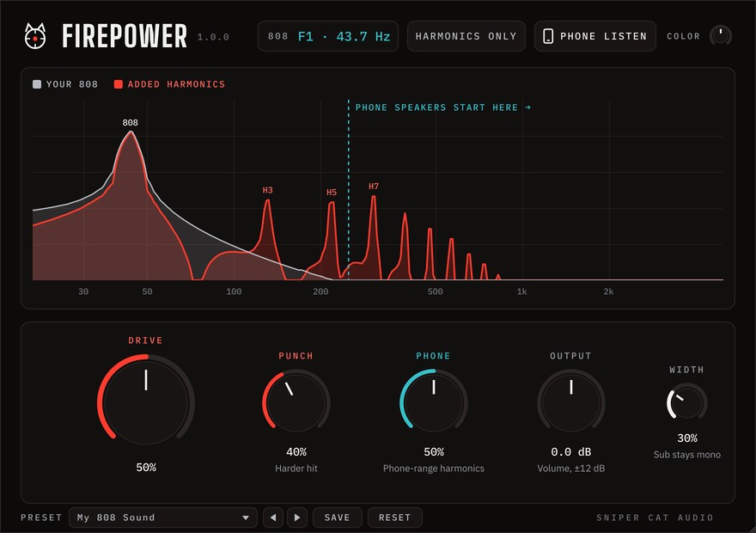
Task: Click the H7 harmonic peak label
Action: [x=374, y=187]
